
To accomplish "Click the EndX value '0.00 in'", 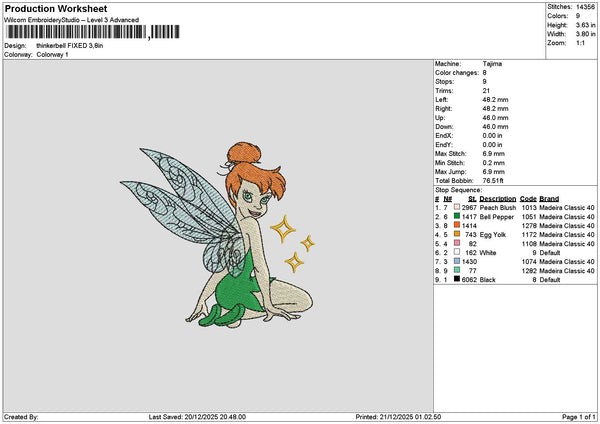I will 492,136.
